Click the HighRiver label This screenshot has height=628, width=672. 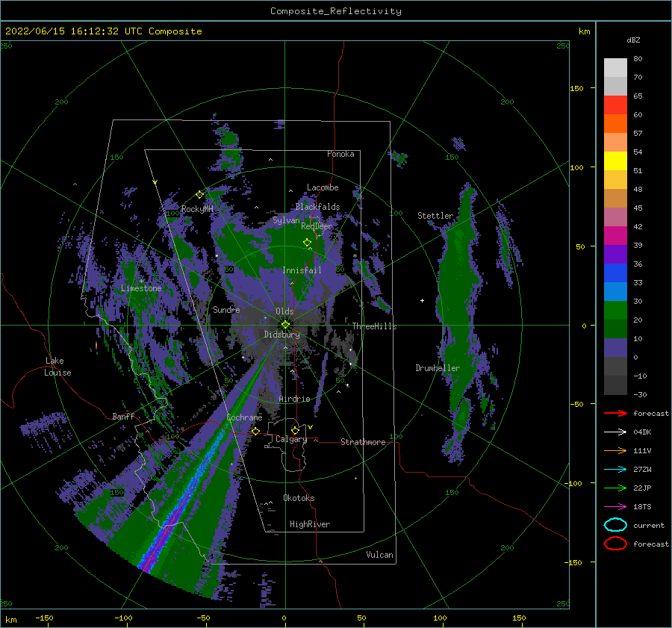coord(310,524)
